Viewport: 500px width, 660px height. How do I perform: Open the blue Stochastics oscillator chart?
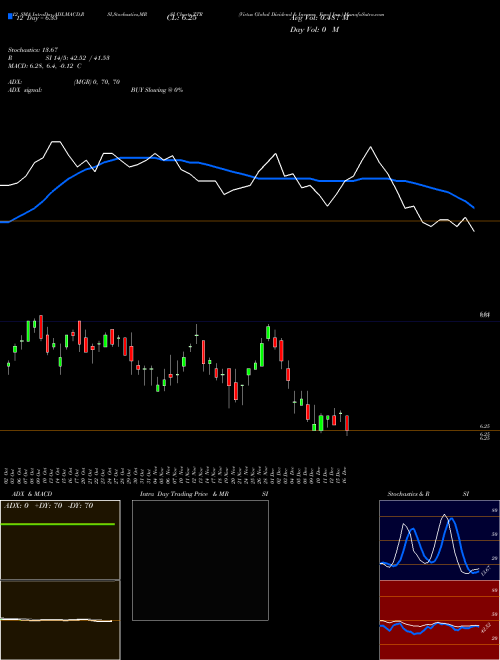[439, 540]
